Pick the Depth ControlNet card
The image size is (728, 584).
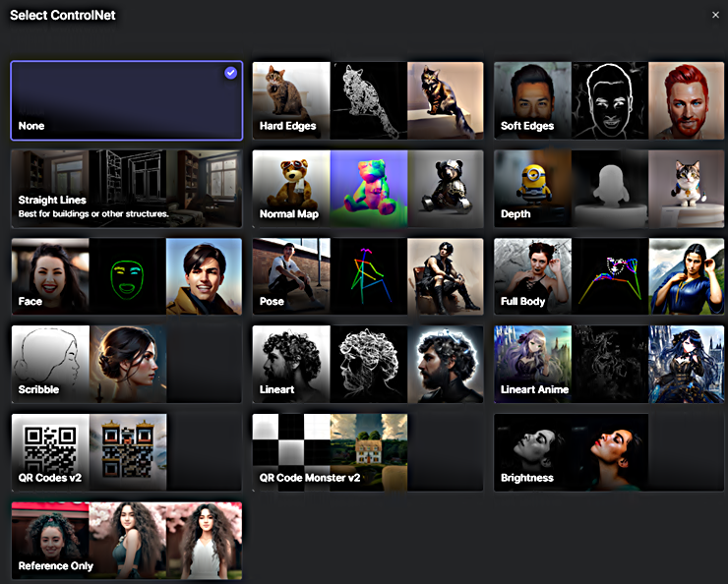point(609,189)
